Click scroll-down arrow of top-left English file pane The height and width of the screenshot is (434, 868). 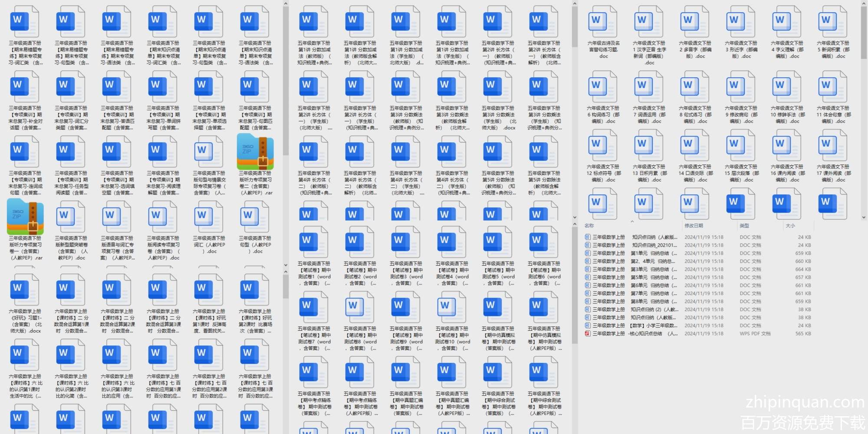(286, 265)
